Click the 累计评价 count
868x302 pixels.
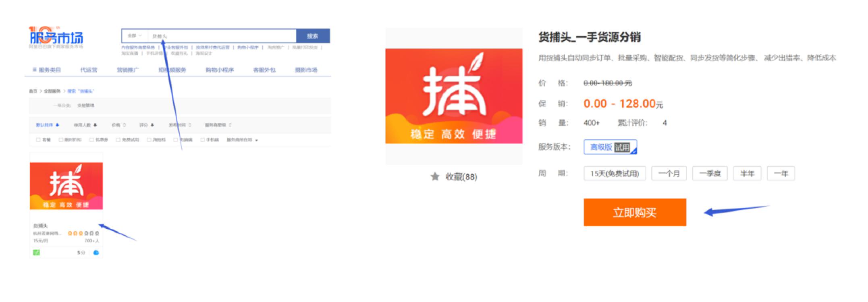664,123
